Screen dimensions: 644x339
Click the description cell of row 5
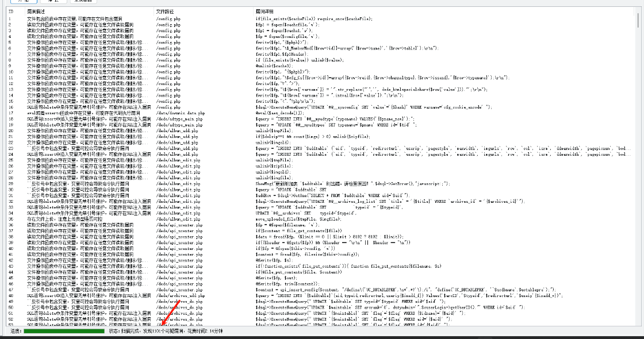[x=87, y=43]
